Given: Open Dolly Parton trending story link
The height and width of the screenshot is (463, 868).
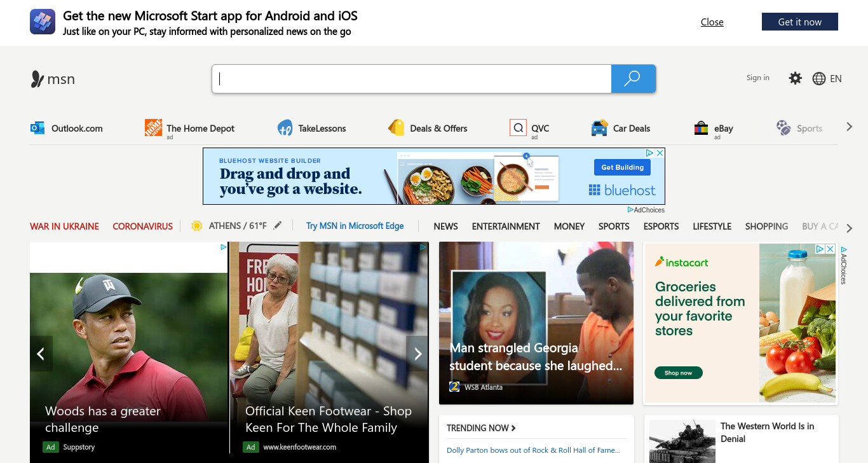Looking at the screenshot, I should 532,450.
